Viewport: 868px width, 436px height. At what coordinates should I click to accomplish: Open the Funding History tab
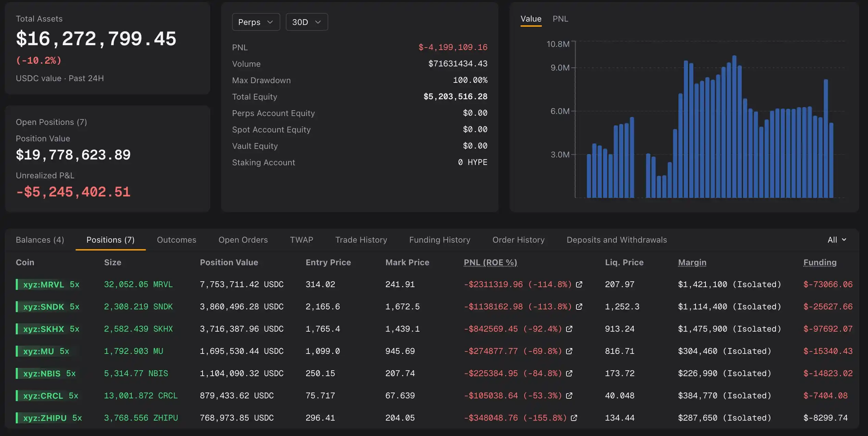click(x=440, y=240)
